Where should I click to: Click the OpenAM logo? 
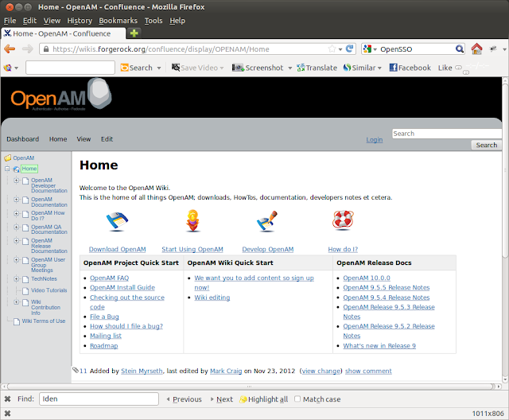[61, 95]
